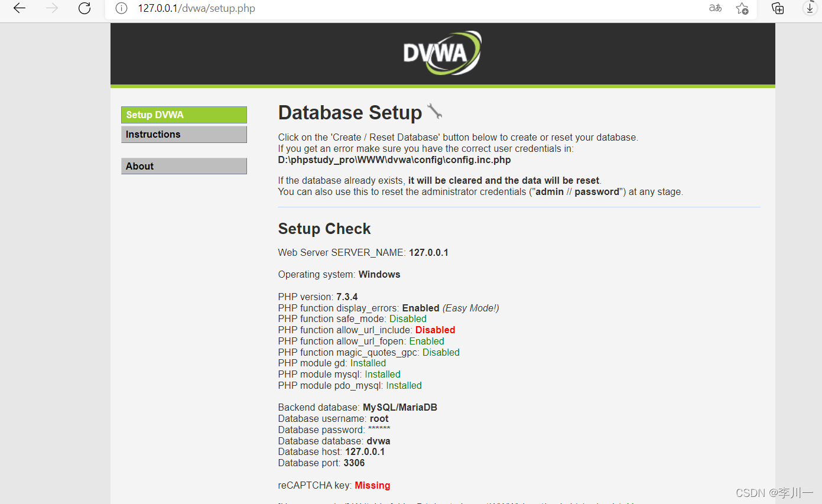Reload the page with the refresh icon
Viewport: 822px width, 504px height.
coord(85,8)
